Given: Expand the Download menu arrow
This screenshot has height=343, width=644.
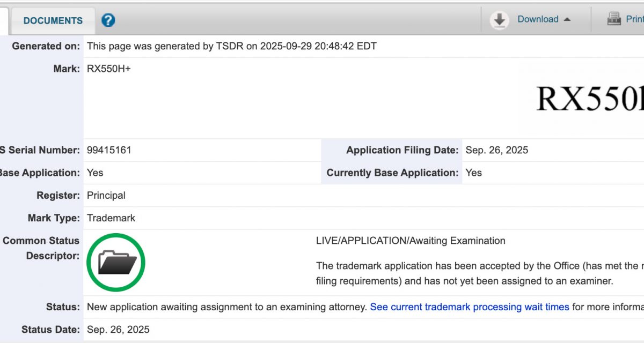Looking at the screenshot, I should tap(567, 19).
